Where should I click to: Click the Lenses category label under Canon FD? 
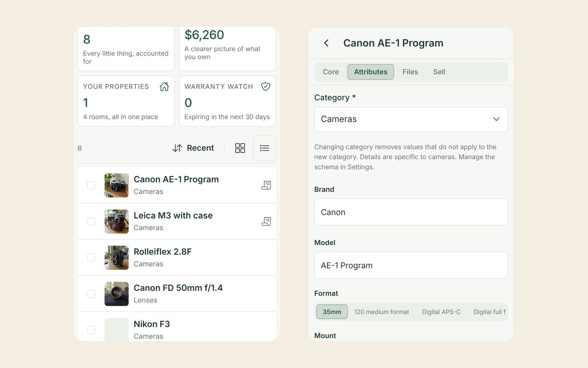pyautogui.click(x=146, y=300)
